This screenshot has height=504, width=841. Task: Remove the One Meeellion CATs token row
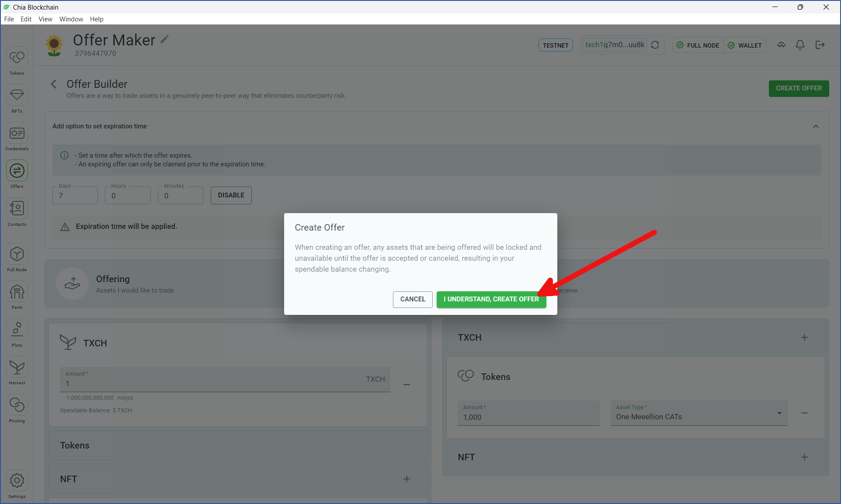point(804,413)
